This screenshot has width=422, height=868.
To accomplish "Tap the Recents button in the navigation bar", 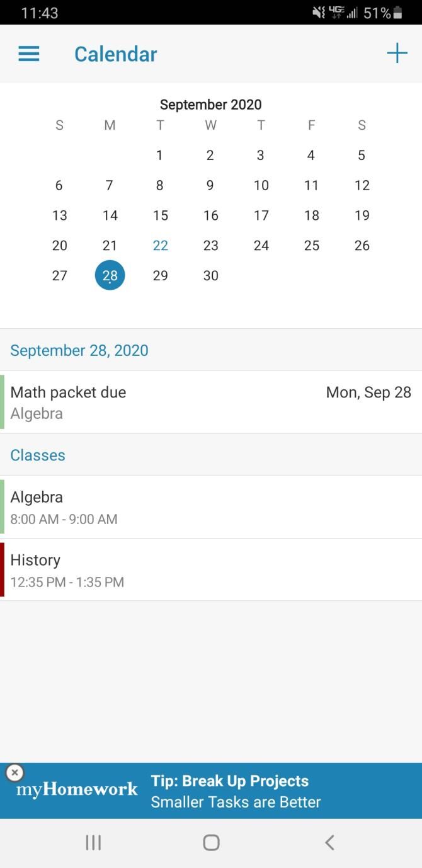I will coord(93,842).
